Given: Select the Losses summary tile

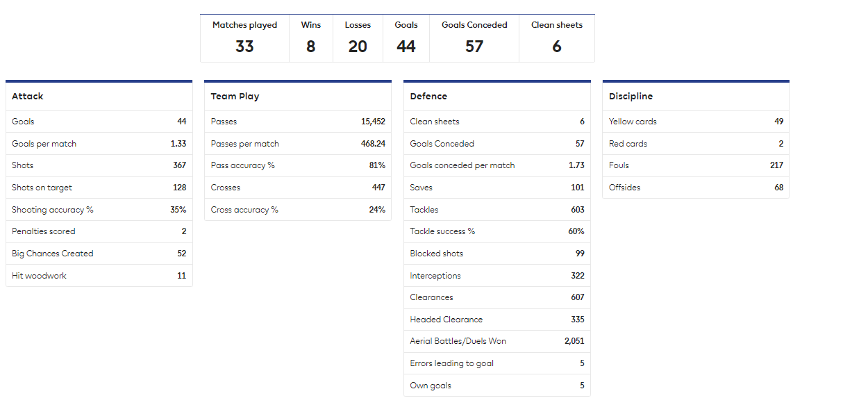Looking at the screenshot, I should click(x=358, y=38).
